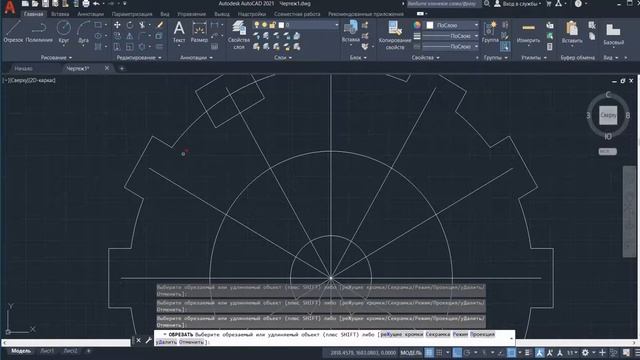
Task: Click the Rotate tool icon
Action: coord(130,25)
